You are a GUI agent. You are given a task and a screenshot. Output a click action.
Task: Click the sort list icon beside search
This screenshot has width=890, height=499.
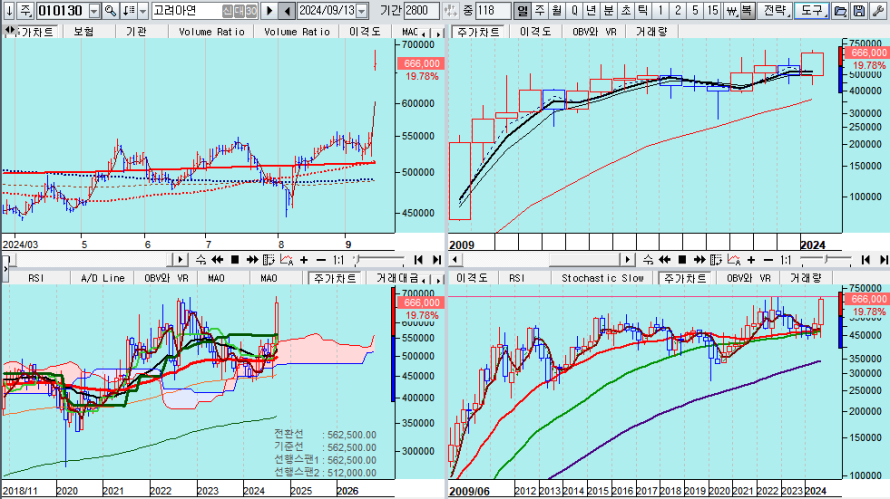tap(129, 10)
